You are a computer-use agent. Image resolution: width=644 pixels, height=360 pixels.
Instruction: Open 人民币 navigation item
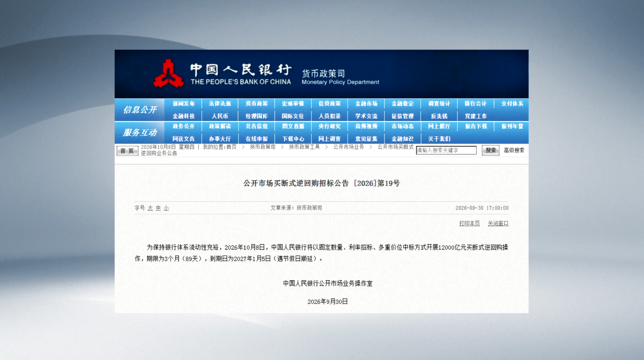tap(220, 116)
